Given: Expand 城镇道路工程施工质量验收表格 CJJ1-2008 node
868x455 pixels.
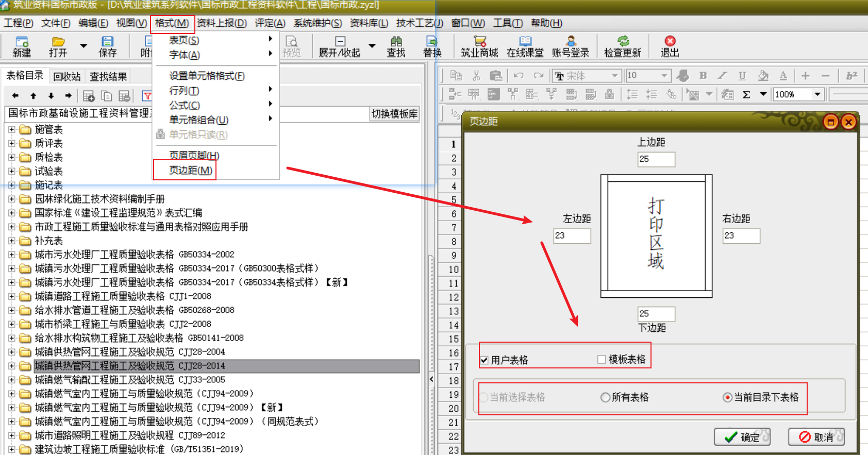Looking at the screenshot, I should [x=11, y=296].
